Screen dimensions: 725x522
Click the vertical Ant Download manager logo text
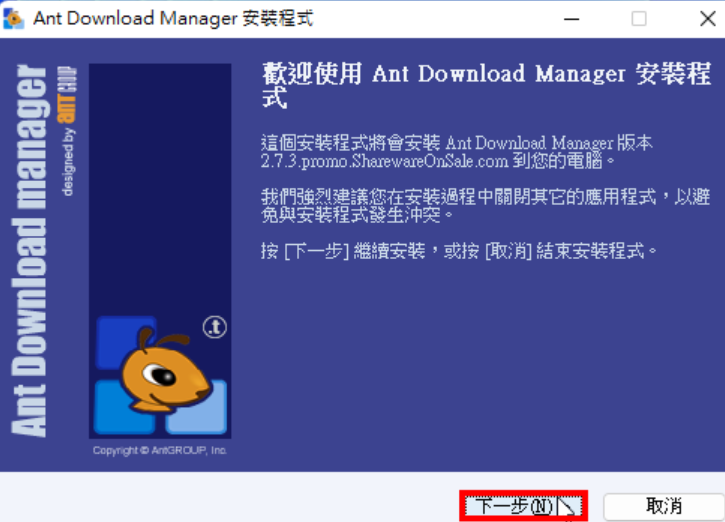pos(30,251)
